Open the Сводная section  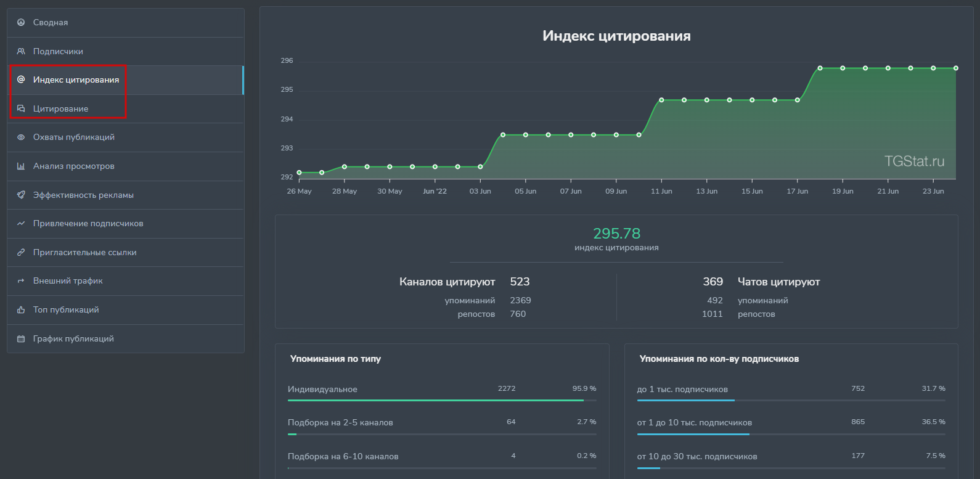126,23
